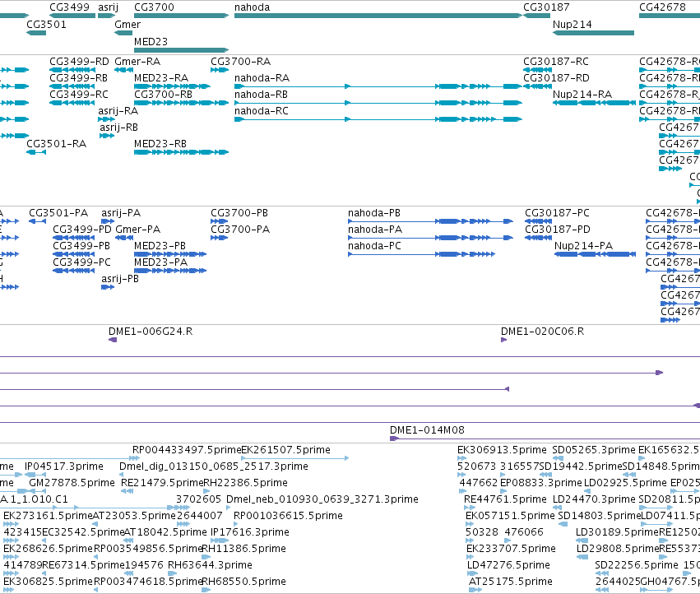
Task: Click the CG3501 gene label
Action: click(x=46, y=24)
